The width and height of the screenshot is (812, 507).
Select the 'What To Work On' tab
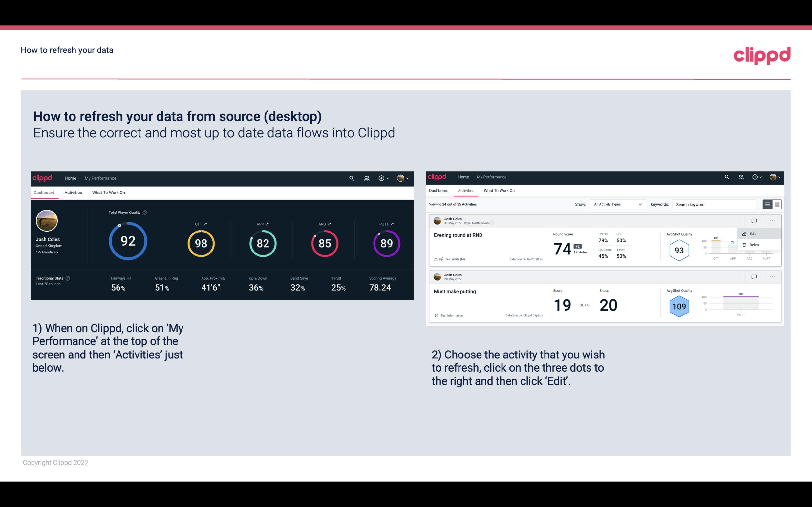108,192
